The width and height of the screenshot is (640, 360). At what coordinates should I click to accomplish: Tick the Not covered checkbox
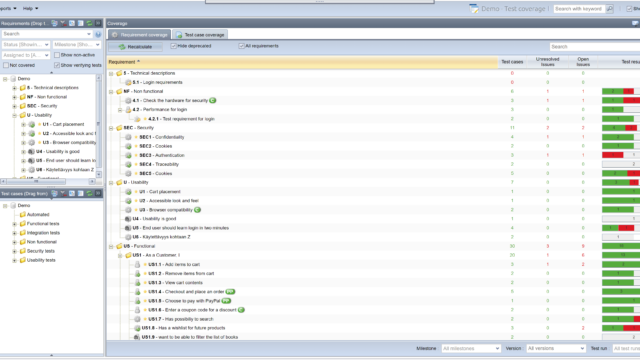[x=6, y=65]
